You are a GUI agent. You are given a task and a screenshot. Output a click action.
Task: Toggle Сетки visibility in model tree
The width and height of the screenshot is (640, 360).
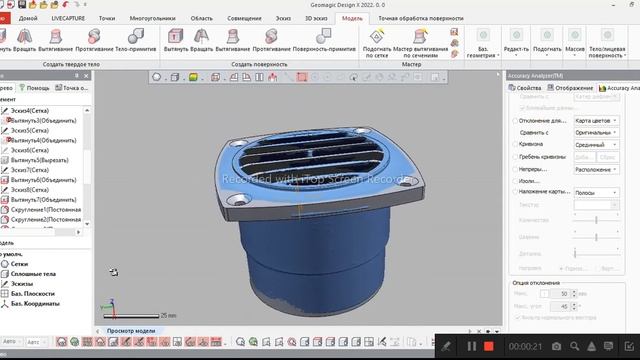(5, 264)
